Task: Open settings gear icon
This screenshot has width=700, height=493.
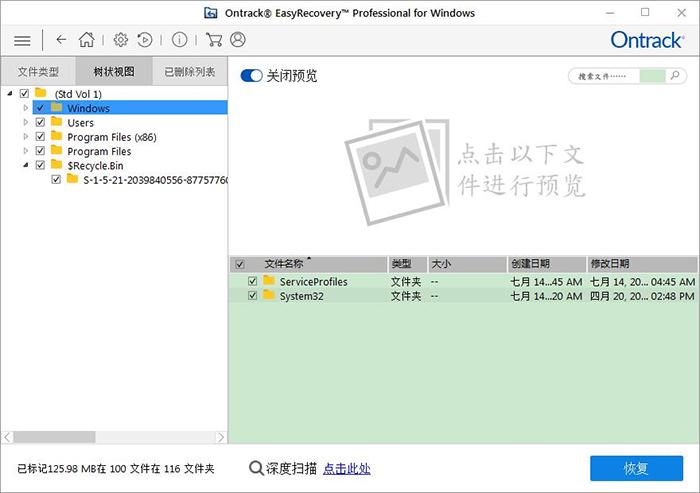Action: click(x=121, y=40)
